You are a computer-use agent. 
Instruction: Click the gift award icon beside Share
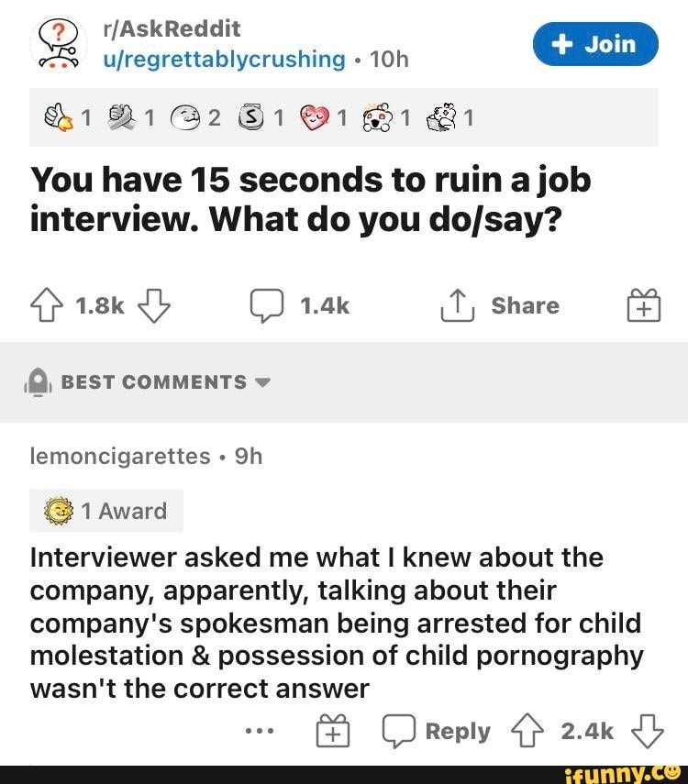(x=643, y=305)
